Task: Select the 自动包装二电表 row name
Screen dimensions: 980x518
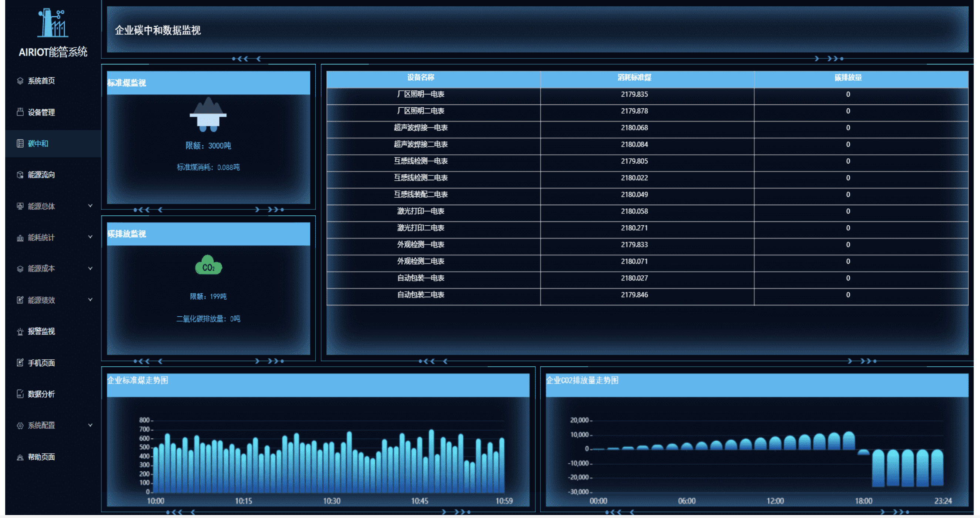Action: [420, 295]
